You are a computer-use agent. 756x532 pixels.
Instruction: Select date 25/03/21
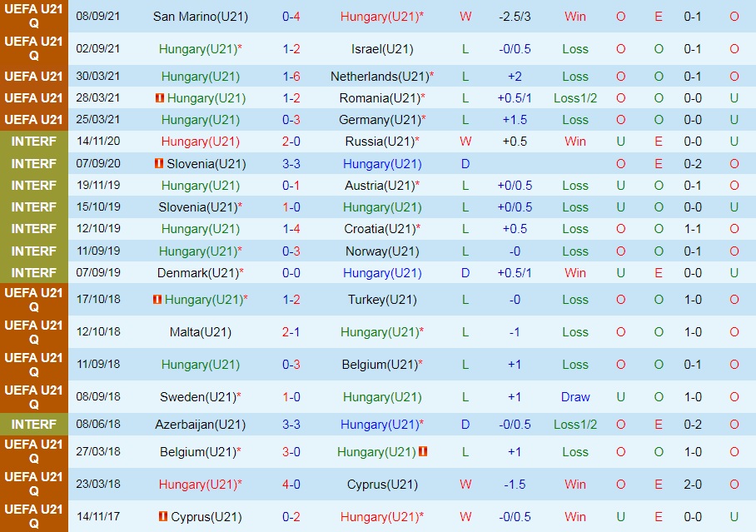tap(98, 120)
